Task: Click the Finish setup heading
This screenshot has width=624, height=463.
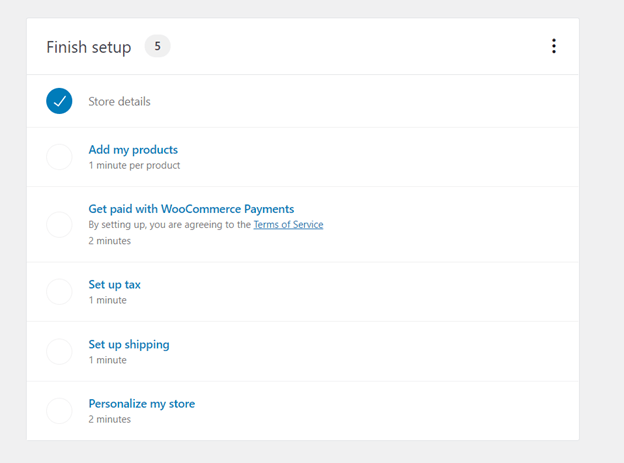Action: pyautogui.click(x=89, y=47)
